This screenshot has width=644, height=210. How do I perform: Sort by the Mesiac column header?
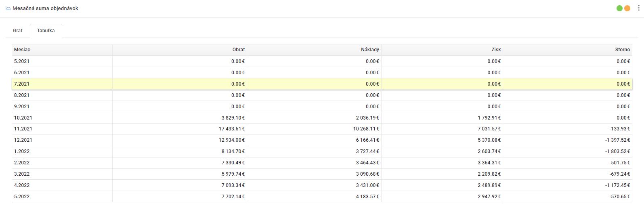pyautogui.click(x=22, y=50)
